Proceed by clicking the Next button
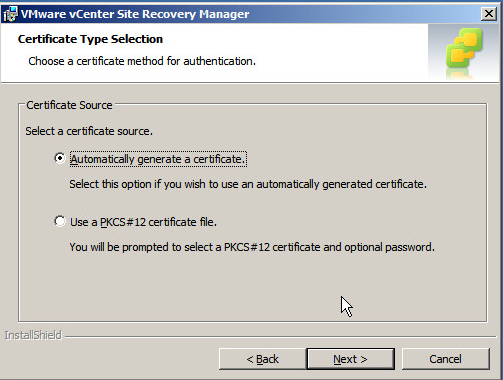 tap(350, 359)
